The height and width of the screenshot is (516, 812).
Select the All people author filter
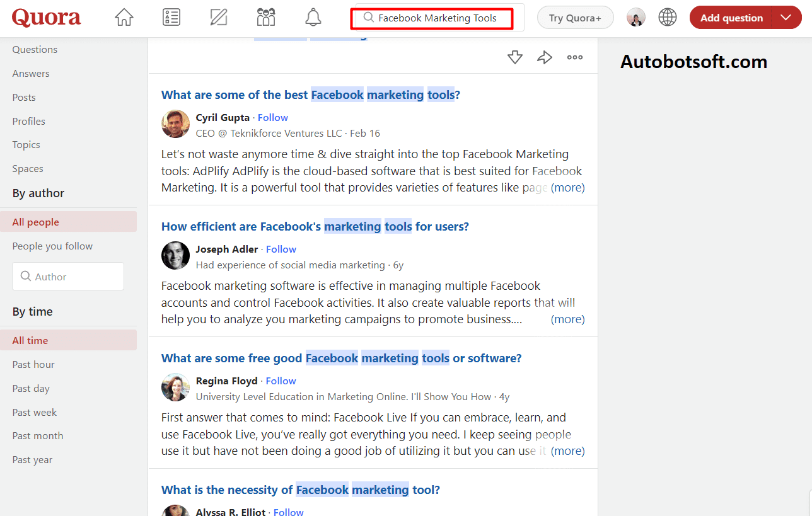pos(68,222)
